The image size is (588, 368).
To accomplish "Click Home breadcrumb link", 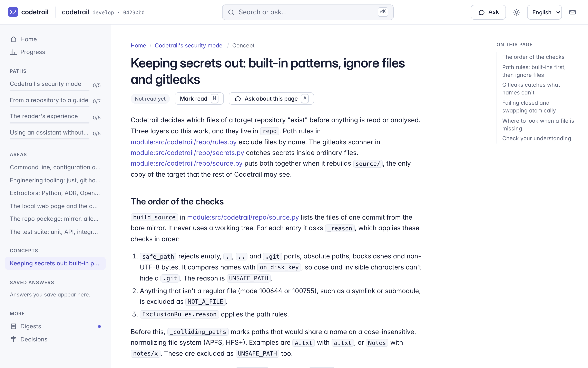I will tap(138, 46).
